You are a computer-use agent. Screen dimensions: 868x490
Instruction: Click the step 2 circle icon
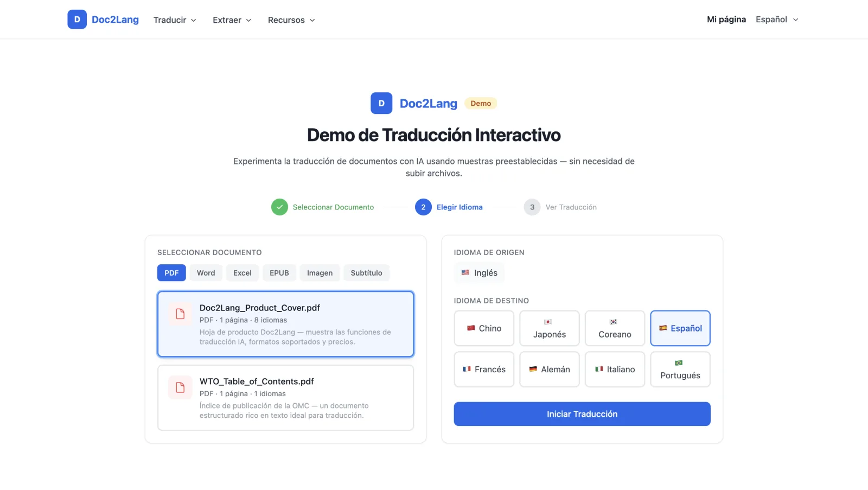coord(423,207)
